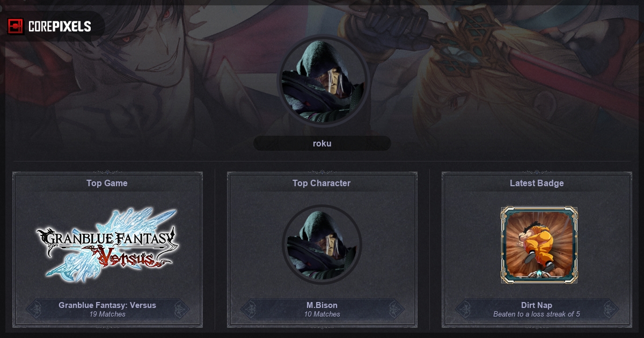
Task: Click the M.Bison character portrait
Action: point(322,245)
